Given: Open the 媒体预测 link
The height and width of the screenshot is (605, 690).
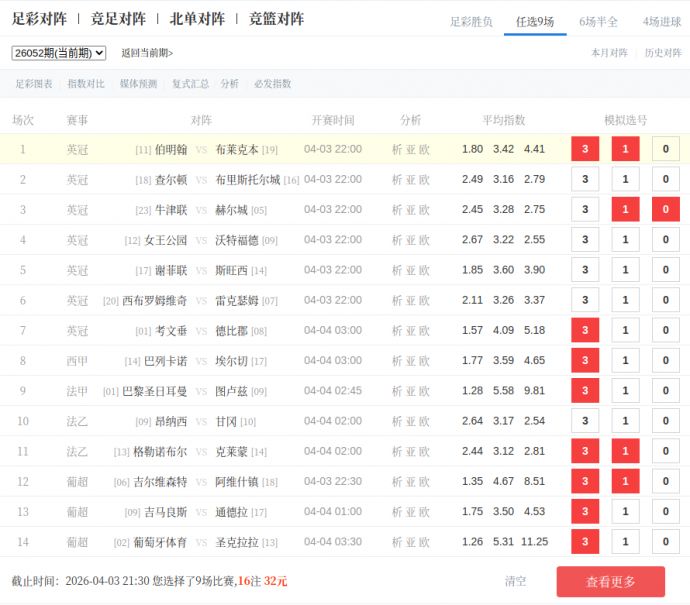Looking at the screenshot, I should point(138,84).
